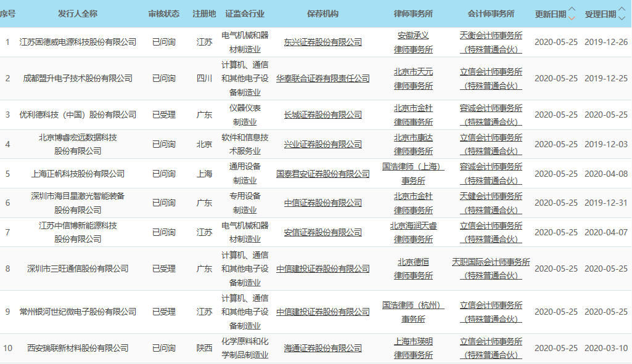The width and height of the screenshot is (632, 364).
Task: Click the 序号 column header
Action: 7,14
